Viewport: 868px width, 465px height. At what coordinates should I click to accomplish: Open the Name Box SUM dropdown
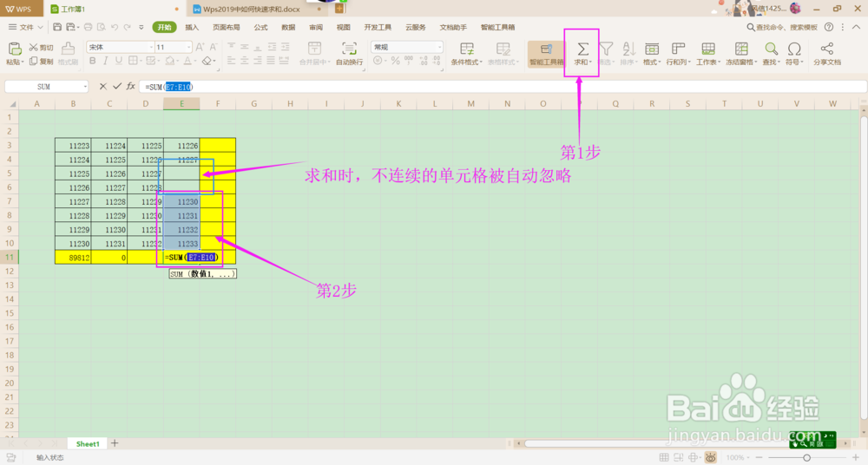click(85, 87)
